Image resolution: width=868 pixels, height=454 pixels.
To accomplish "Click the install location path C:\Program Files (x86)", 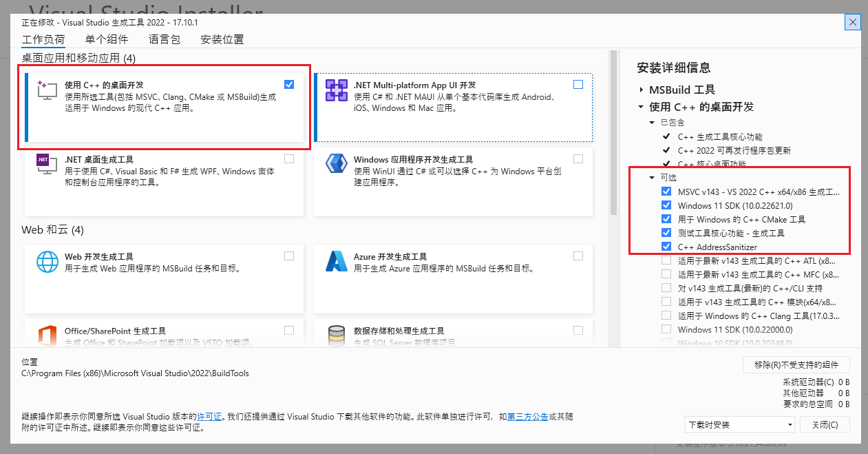I will tap(135, 373).
